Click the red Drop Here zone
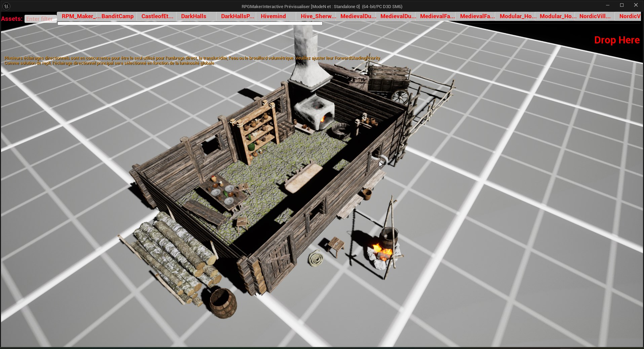 coord(617,40)
